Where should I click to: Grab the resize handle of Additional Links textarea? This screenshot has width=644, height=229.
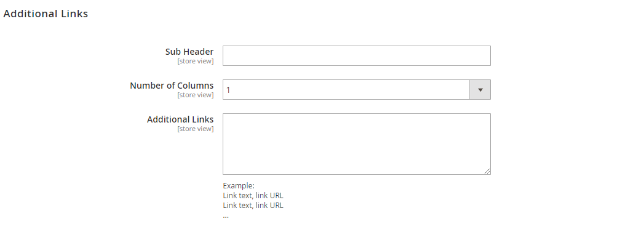[x=487, y=171]
